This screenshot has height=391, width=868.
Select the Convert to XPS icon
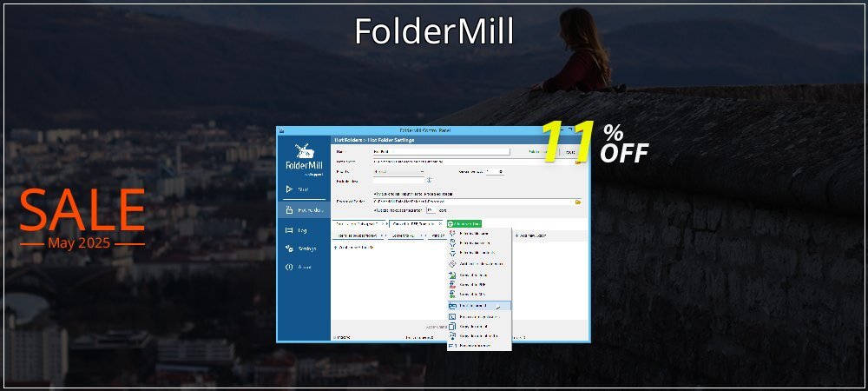pos(452,294)
